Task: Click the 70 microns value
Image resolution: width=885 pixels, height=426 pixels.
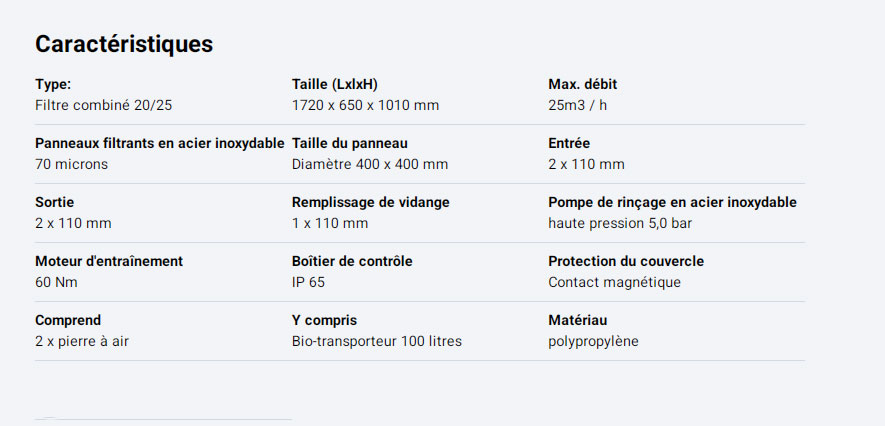Action: [71, 165]
